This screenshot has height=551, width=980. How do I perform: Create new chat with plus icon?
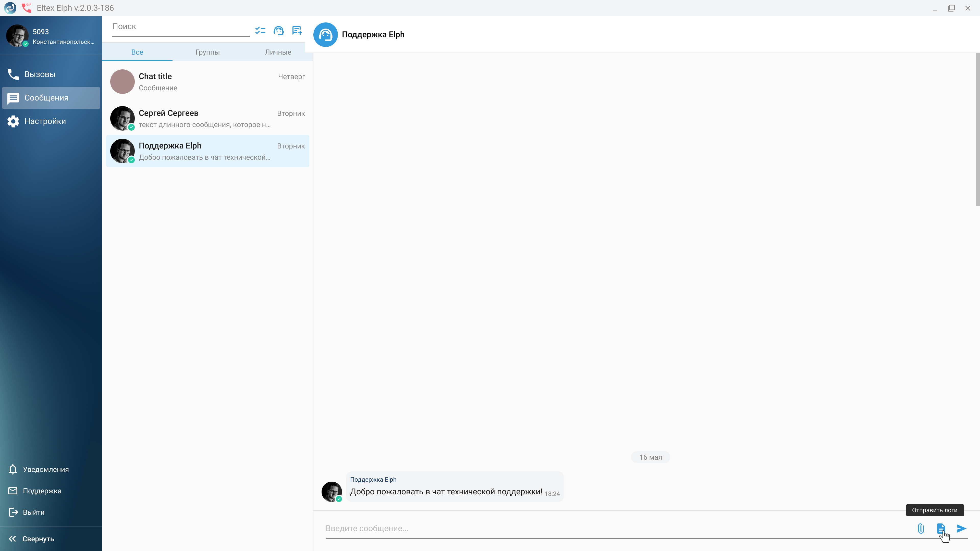[297, 30]
